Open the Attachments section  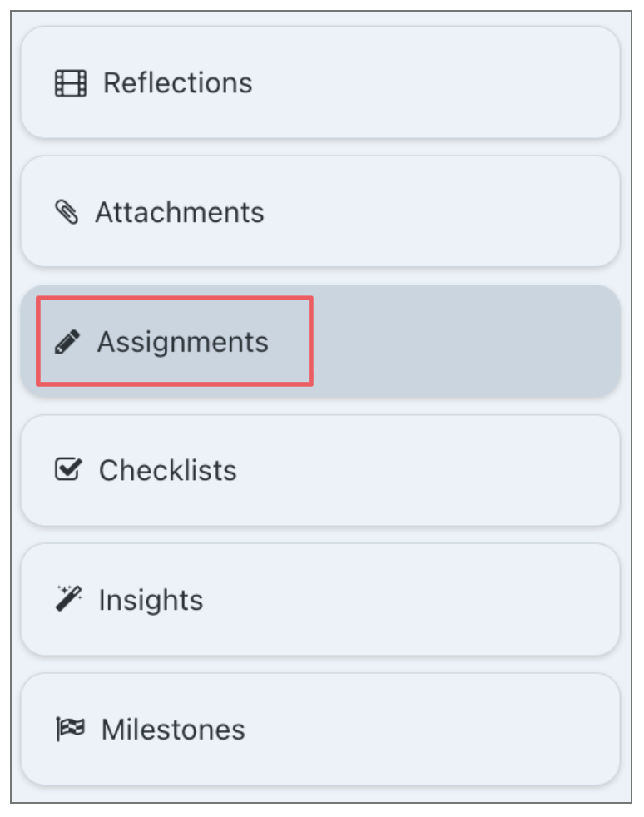[x=320, y=211]
